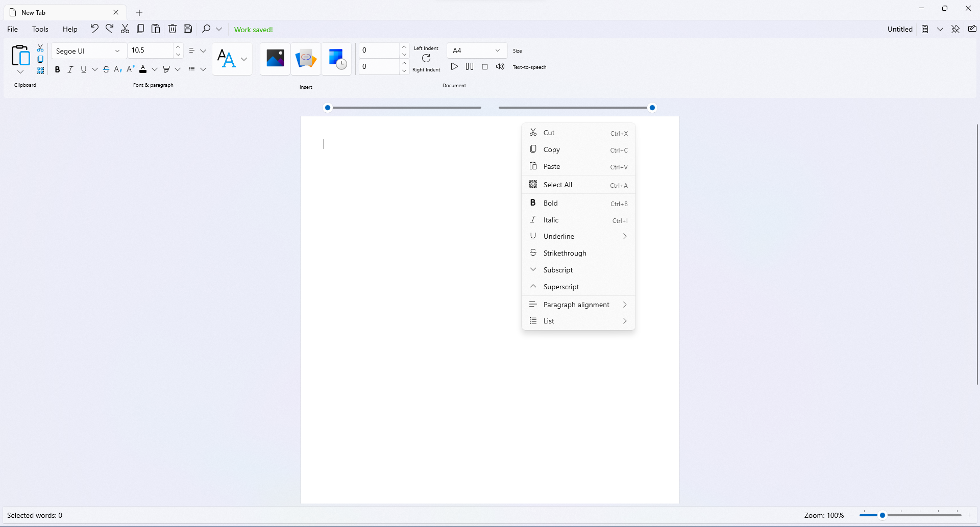980x527 pixels.
Task: Open the text Highlight color tool
Action: tap(166, 69)
